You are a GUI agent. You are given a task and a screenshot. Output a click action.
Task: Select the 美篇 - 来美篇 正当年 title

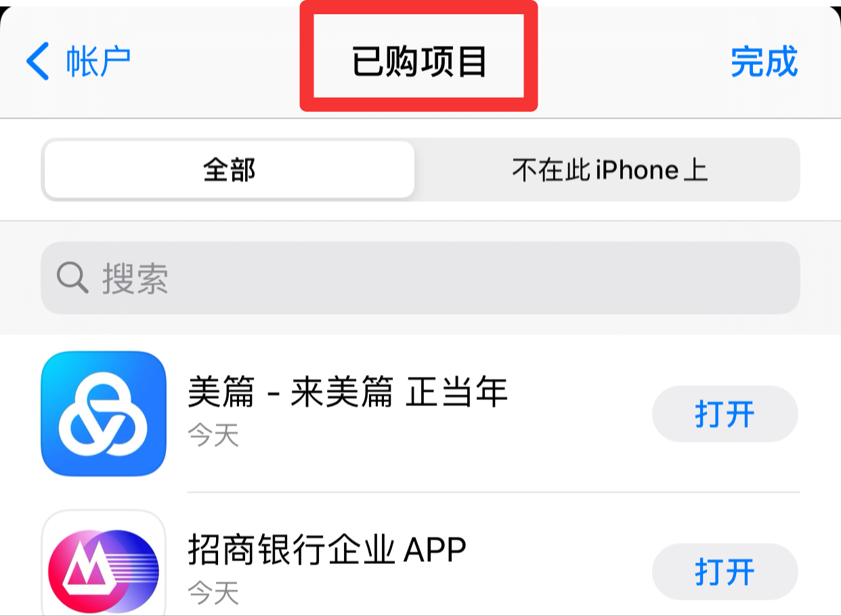click(347, 392)
